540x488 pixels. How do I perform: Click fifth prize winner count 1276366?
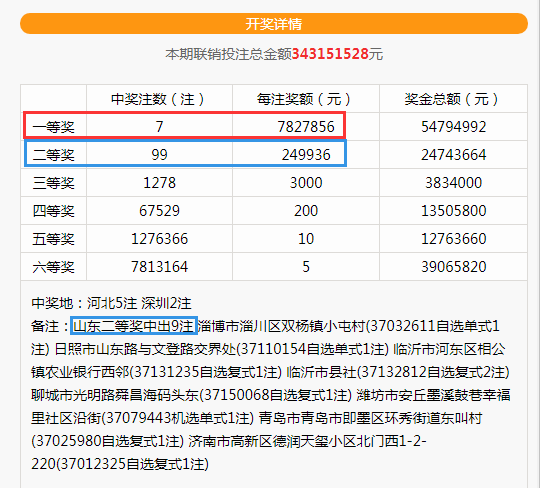pyautogui.click(x=159, y=239)
